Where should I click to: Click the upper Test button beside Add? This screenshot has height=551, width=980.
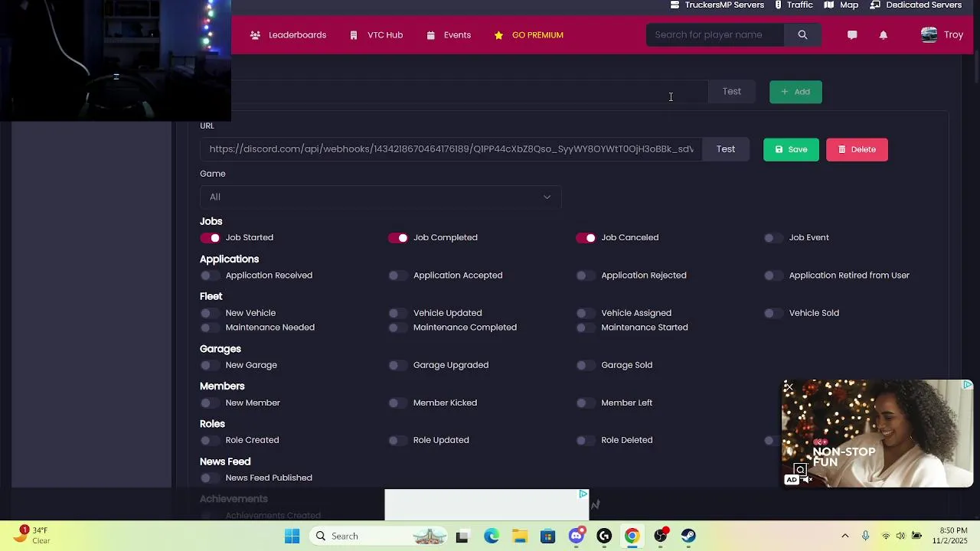(x=732, y=92)
